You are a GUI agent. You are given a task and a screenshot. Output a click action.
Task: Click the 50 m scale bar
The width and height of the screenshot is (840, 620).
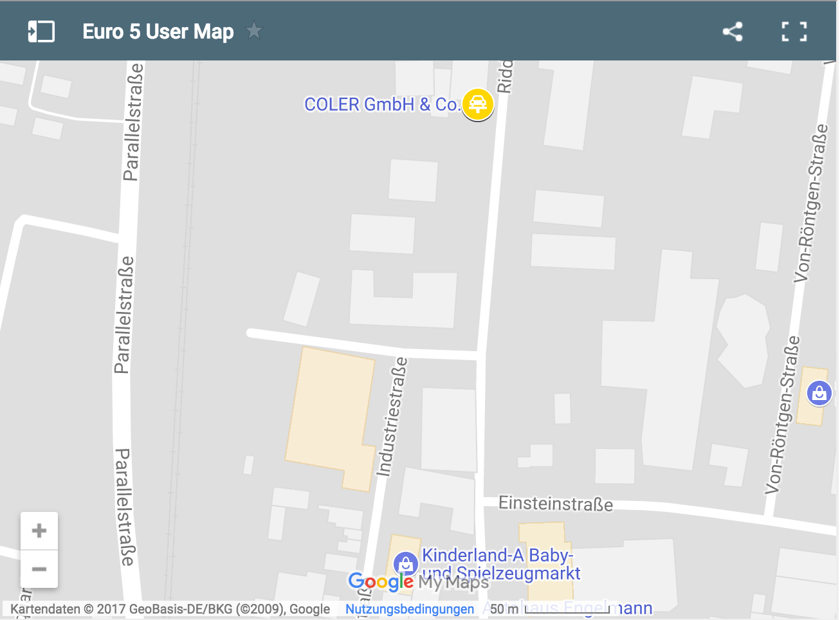click(x=549, y=608)
